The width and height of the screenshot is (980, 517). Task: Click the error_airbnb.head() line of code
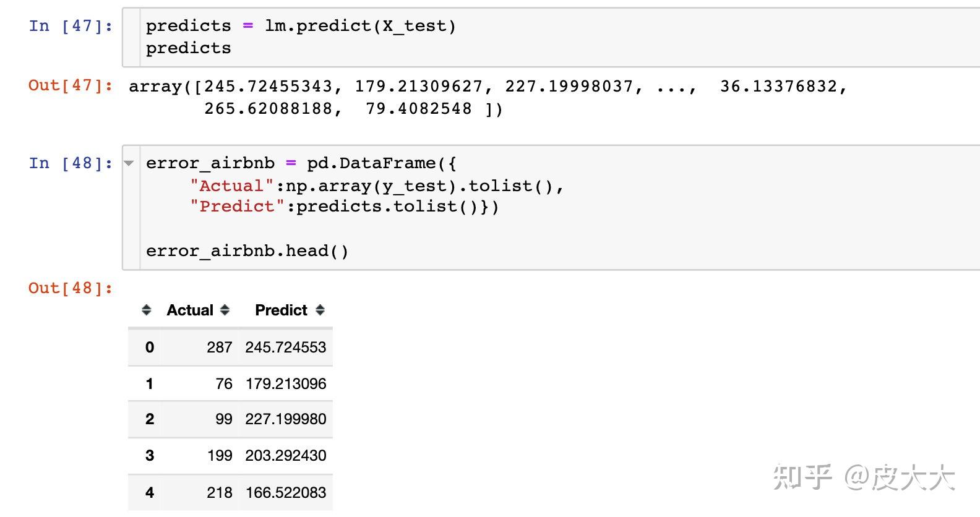pos(247,251)
